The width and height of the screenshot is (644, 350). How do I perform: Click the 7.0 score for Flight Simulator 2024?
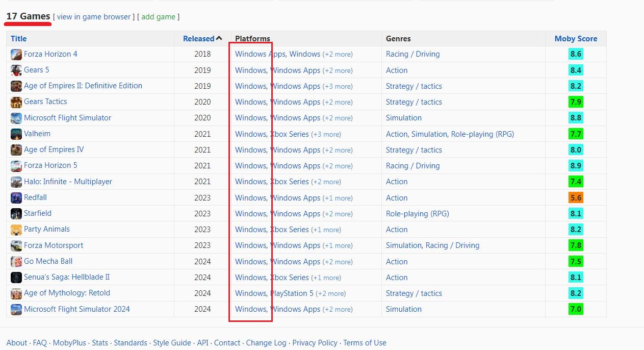coord(576,309)
